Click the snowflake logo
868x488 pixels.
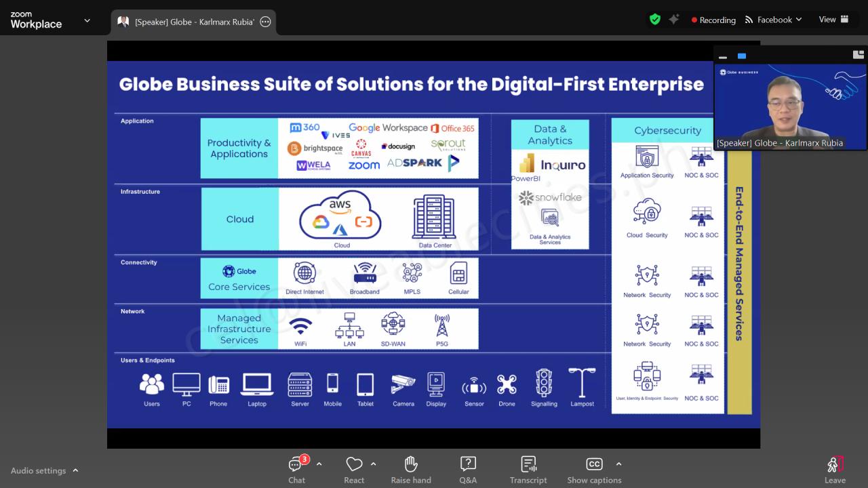[550, 198]
